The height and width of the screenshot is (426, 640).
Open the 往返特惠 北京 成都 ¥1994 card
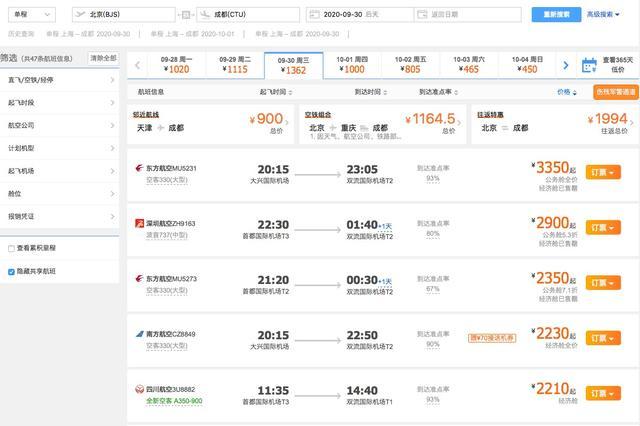555,124
